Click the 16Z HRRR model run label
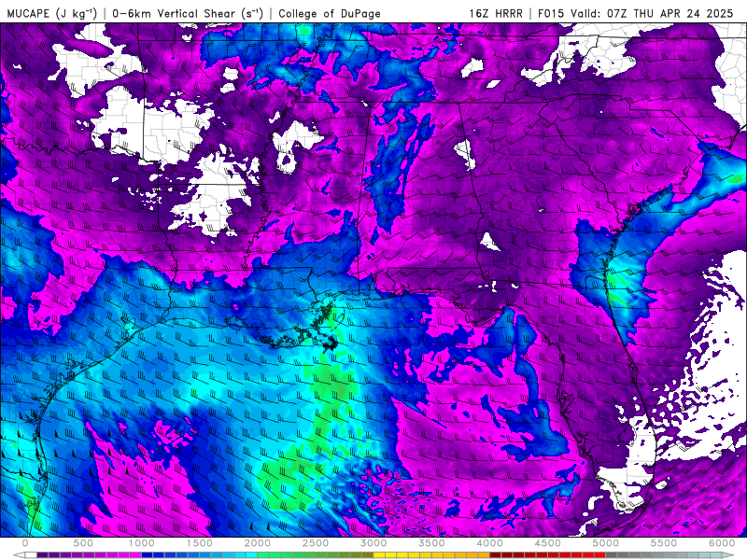This screenshot has width=747, height=560. pyautogui.click(x=496, y=14)
